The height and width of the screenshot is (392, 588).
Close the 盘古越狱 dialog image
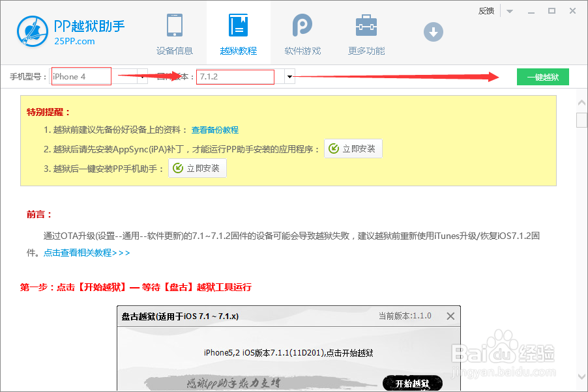click(x=450, y=316)
